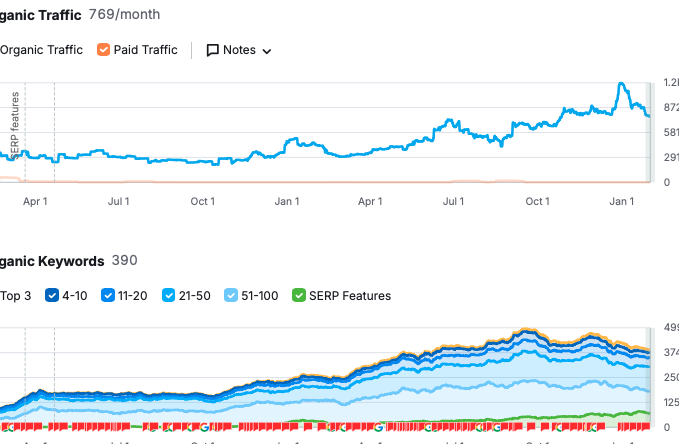This screenshot has width=679, height=444.
Task: Click the 872 traffic axis label
Action: [671, 107]
